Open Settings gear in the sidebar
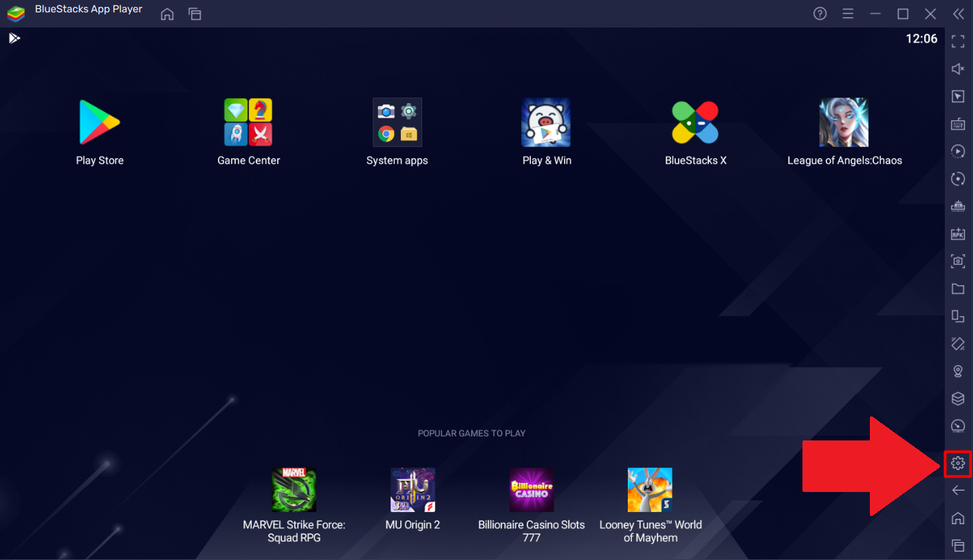The height and width of the screenshot is (560, 973). coord(958,464)
